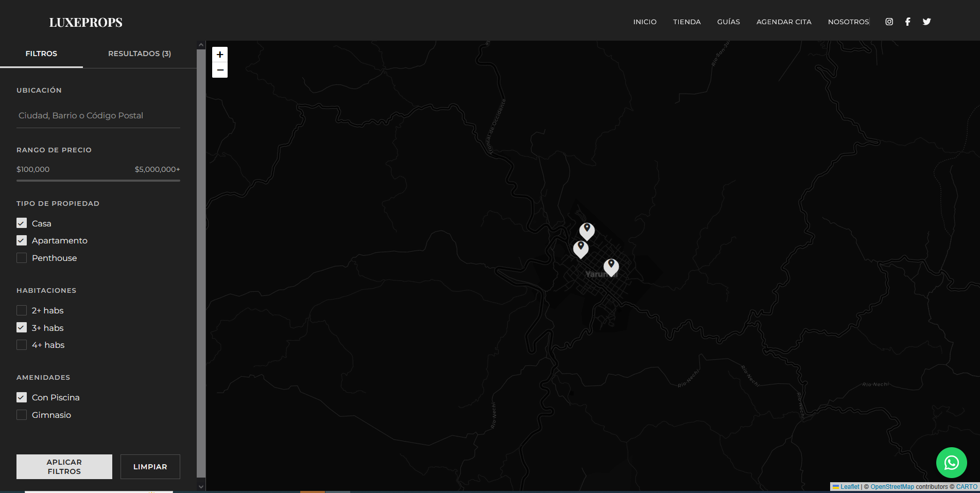Open the Tienda menu item
This screenshot has width=980, height=493.
[x=686, y=22]
